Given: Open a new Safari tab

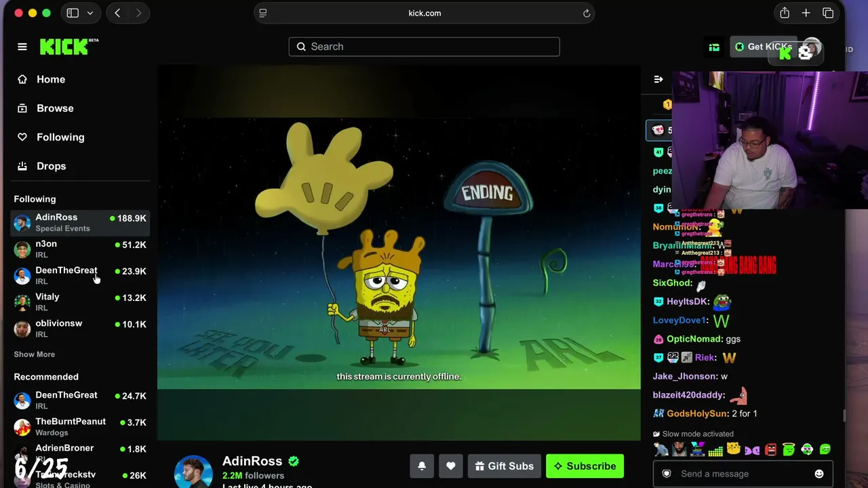Looking at the screenshot, I should [806, 13].
